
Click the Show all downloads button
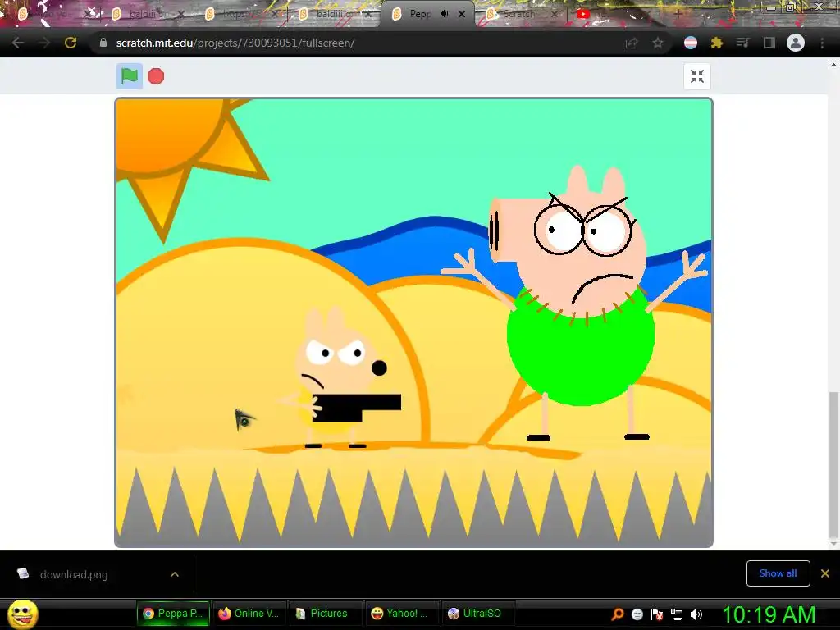[x=778, y=573]
